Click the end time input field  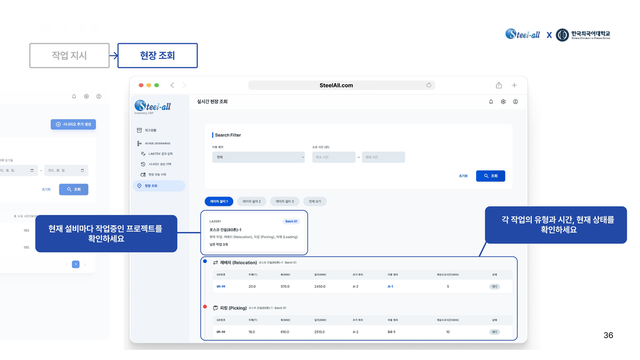coord(383,157)
